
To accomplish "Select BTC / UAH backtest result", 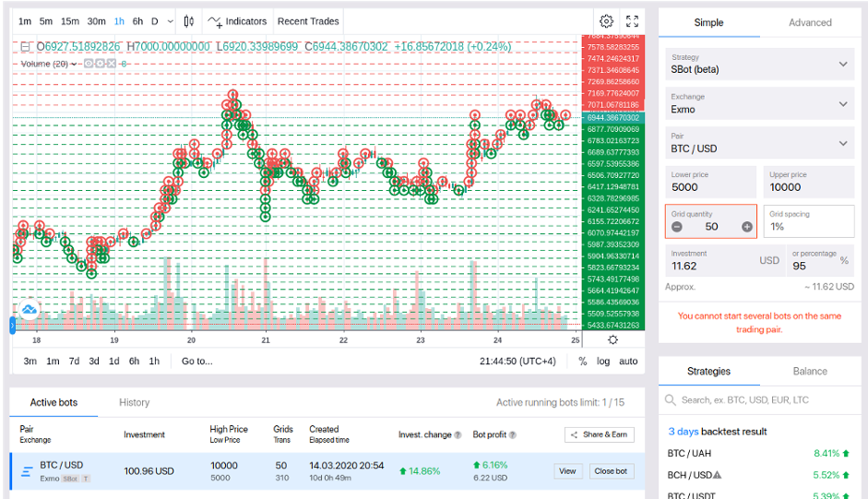I will click(x=759, y=454).
